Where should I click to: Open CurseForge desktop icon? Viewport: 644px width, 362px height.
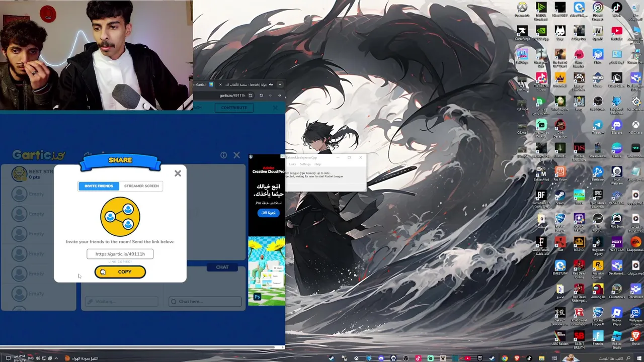522,33
